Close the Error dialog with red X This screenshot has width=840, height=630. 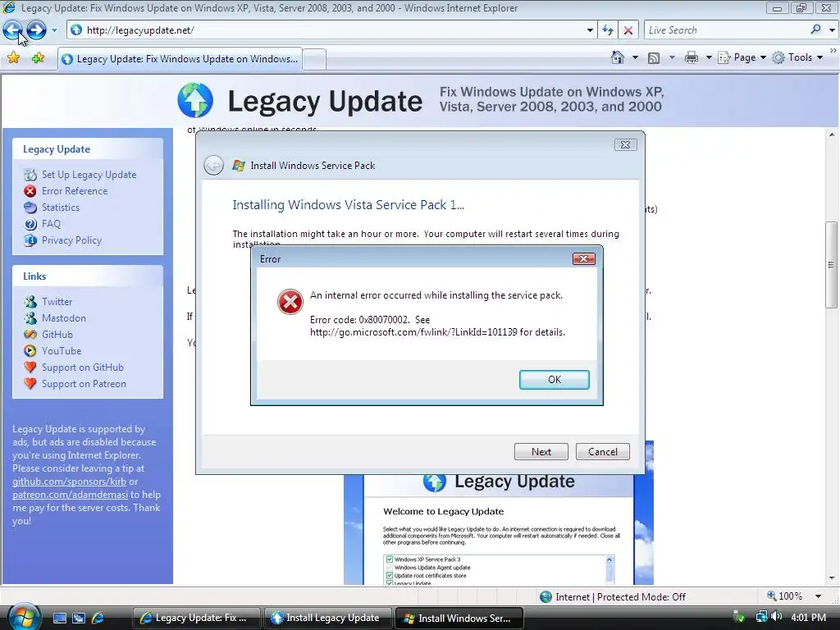pos(584,259)
